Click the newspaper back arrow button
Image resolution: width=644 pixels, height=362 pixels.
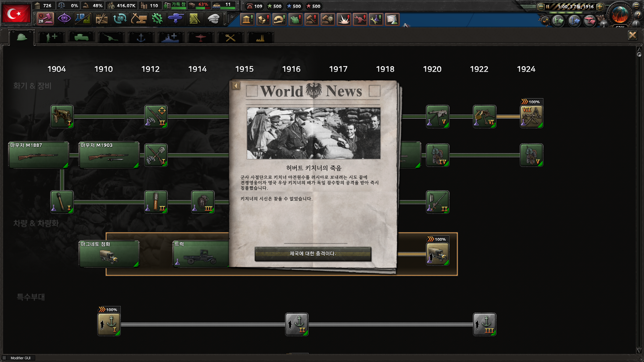(x=236, y=86)
